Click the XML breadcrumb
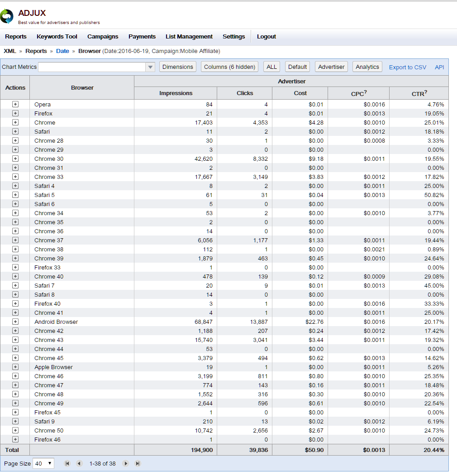Viewport: 457px width, 476px height. (x=10, y=51)
